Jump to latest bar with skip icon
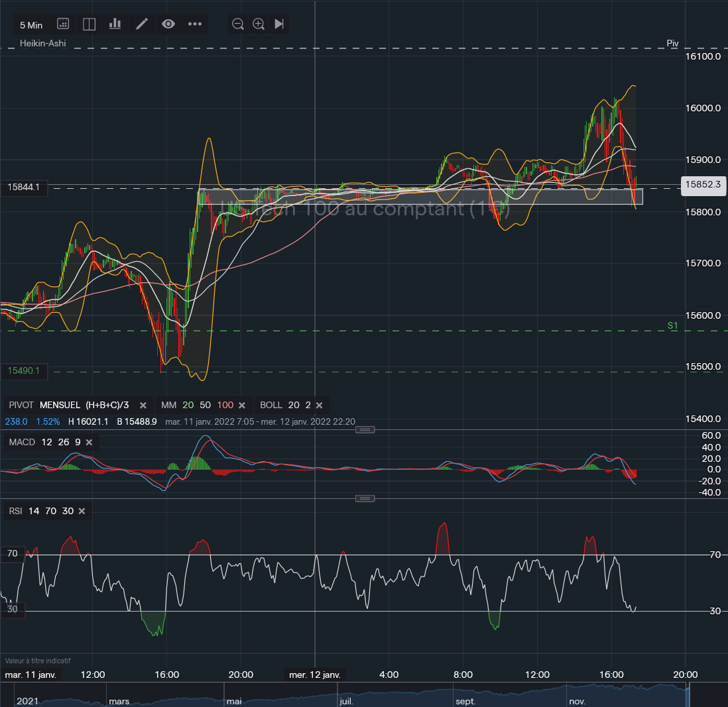The image size is (728, 707). (279, 24)
